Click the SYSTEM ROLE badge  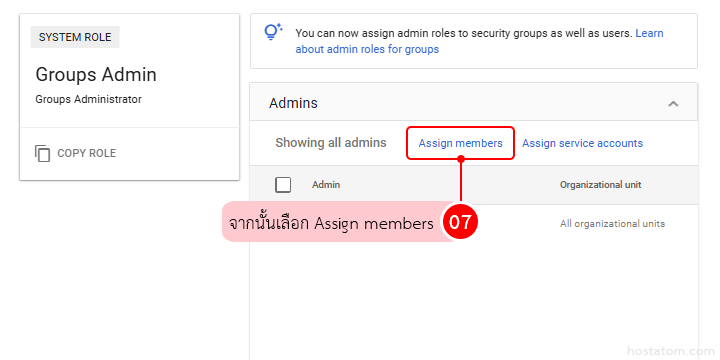click(75, 37)
